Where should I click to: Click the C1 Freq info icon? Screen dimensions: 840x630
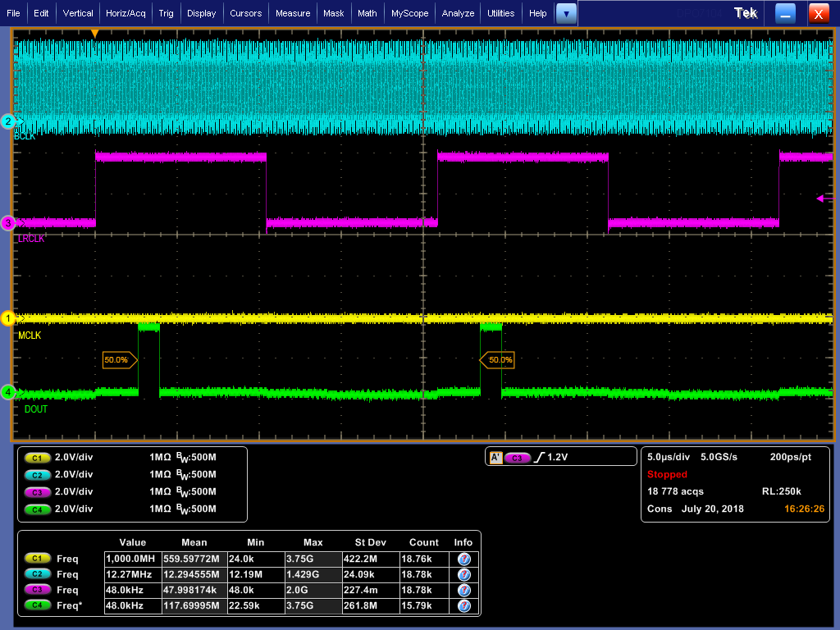[463, 559]
